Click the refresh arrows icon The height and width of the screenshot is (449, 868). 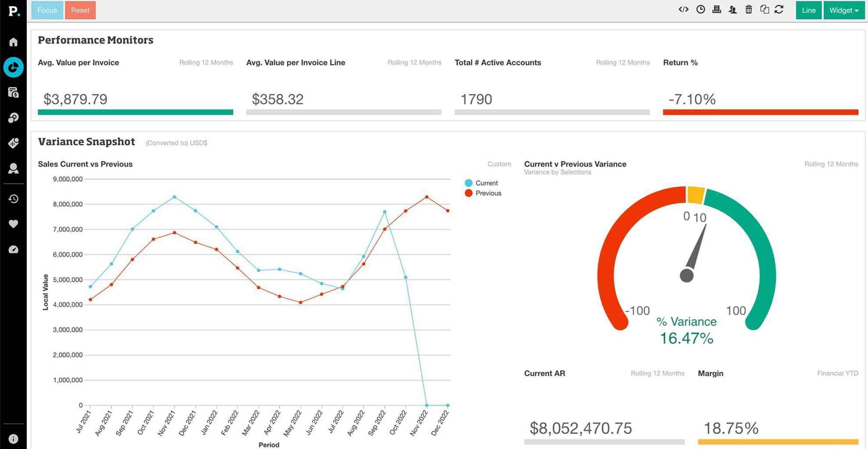[x=779, y=10]
